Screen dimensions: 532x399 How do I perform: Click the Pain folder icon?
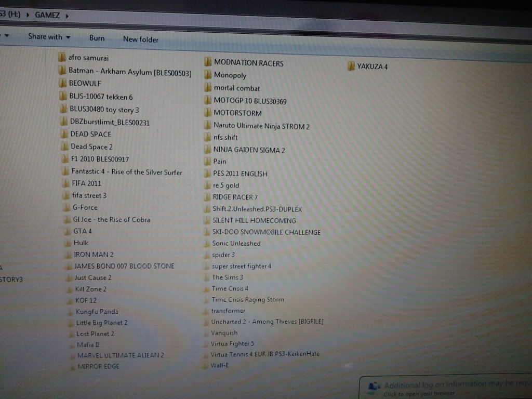tap(207, 161)
